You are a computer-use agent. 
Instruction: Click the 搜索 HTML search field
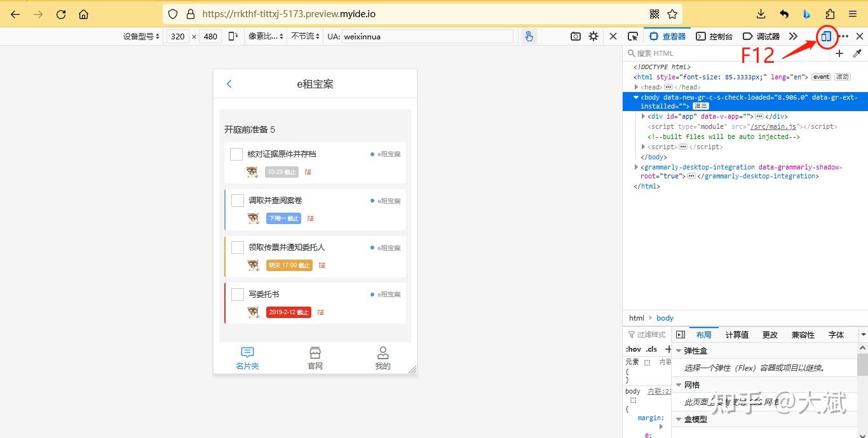[x=726, y=53]
